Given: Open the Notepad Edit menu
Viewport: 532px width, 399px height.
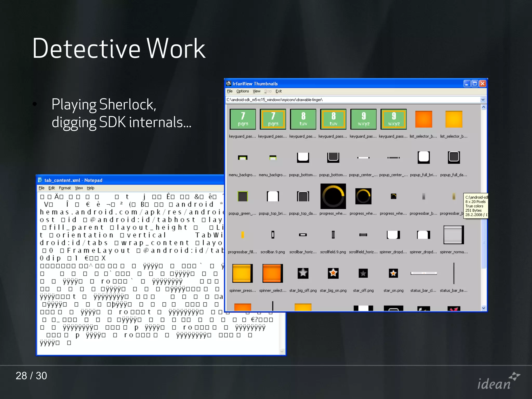Looking at the screenshot, I should (x=51, y=188).
